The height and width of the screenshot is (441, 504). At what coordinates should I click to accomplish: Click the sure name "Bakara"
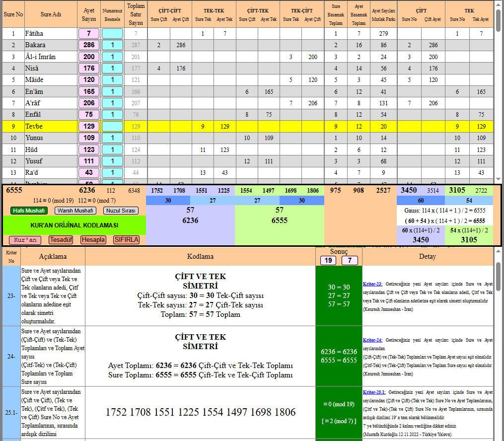click(35, 45)
